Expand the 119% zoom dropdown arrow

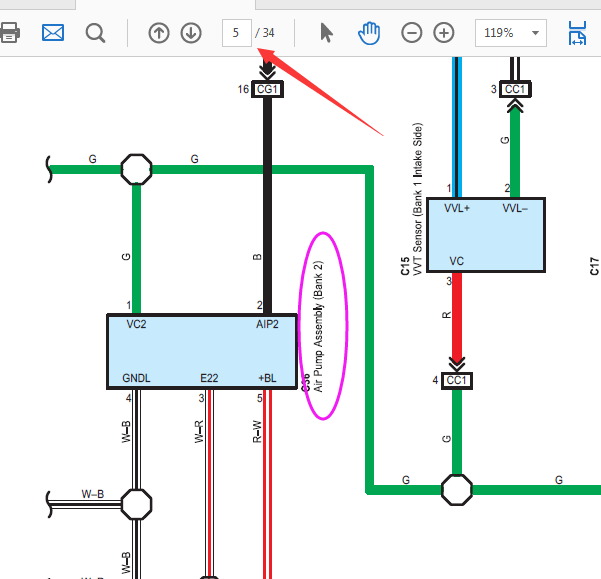click(535, 33)
